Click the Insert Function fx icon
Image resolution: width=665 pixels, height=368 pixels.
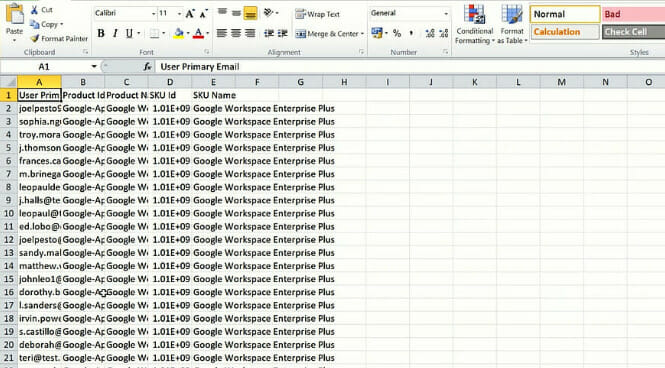point(147,67)
